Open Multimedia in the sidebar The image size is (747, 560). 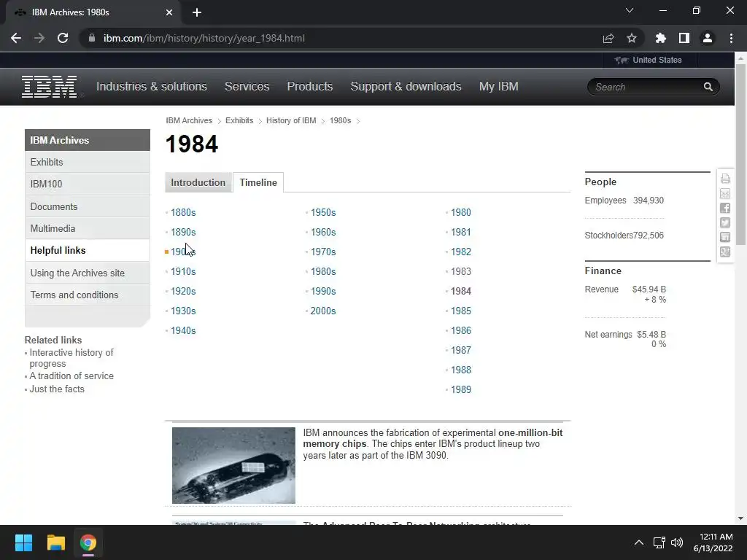pos(88,228)
